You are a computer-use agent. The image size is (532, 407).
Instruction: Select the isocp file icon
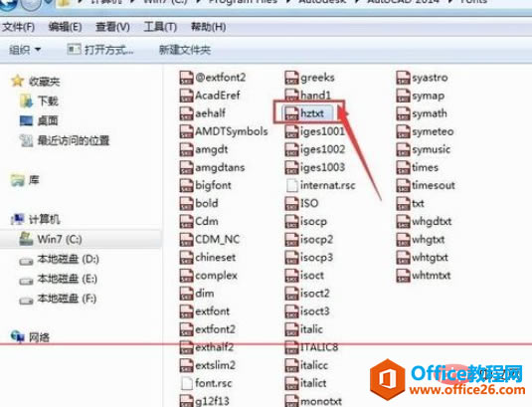[x=291, y=221]
